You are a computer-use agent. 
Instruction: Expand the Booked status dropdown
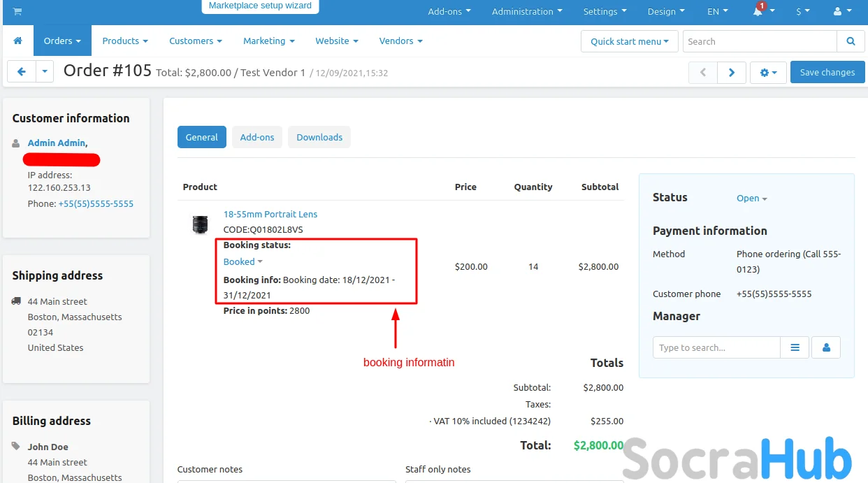tap(243, 262)
